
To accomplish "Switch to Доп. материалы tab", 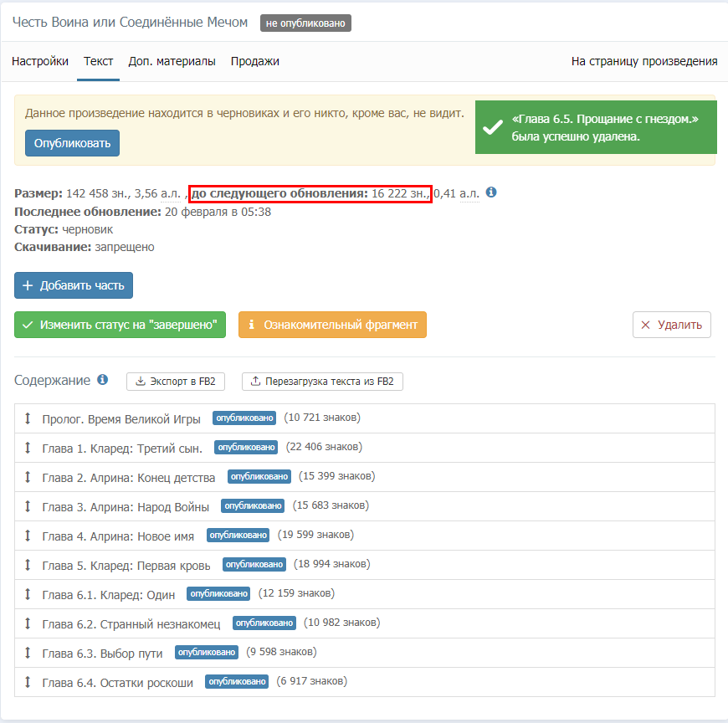I will (x=172, y=61).
